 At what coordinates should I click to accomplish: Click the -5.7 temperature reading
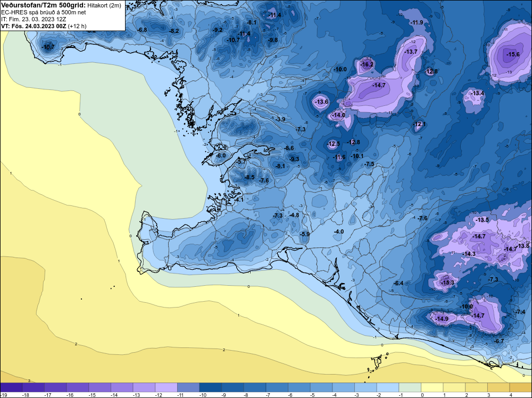click(x=241, y=162)
